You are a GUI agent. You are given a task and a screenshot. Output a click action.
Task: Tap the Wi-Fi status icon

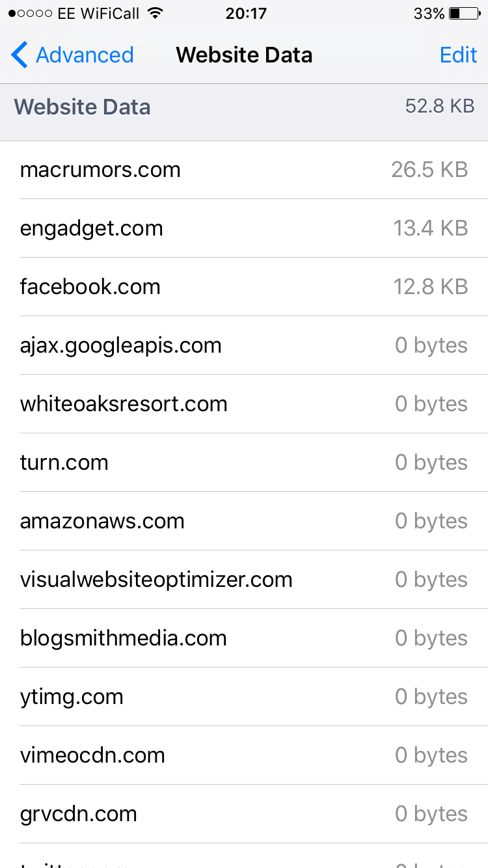click(155, 13)
